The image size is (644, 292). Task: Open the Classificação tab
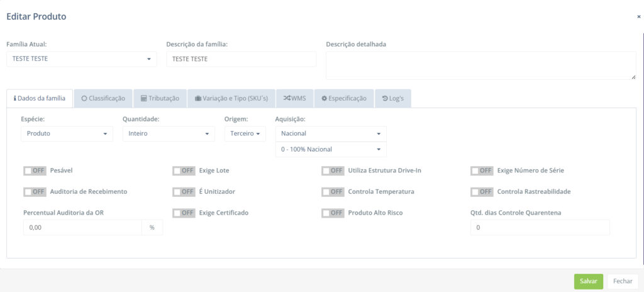click(x=103, y=98)
